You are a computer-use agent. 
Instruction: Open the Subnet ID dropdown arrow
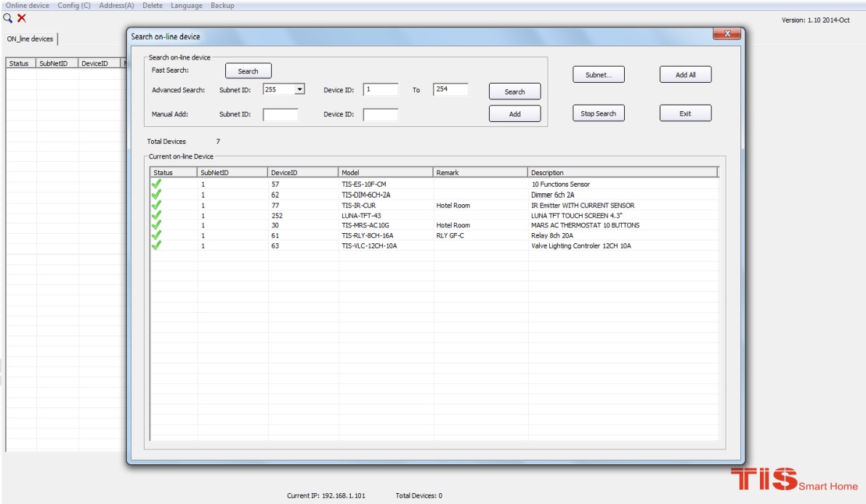(x=299, y=89)
